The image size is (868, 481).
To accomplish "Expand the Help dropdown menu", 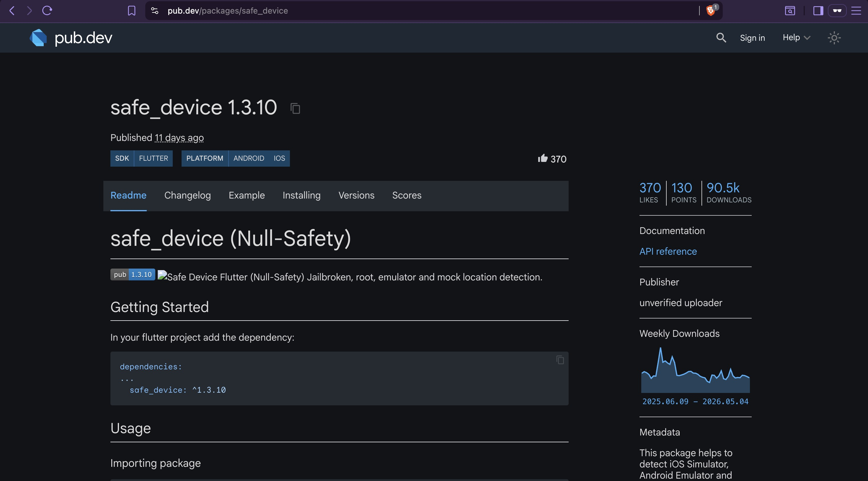I will 796,38.
